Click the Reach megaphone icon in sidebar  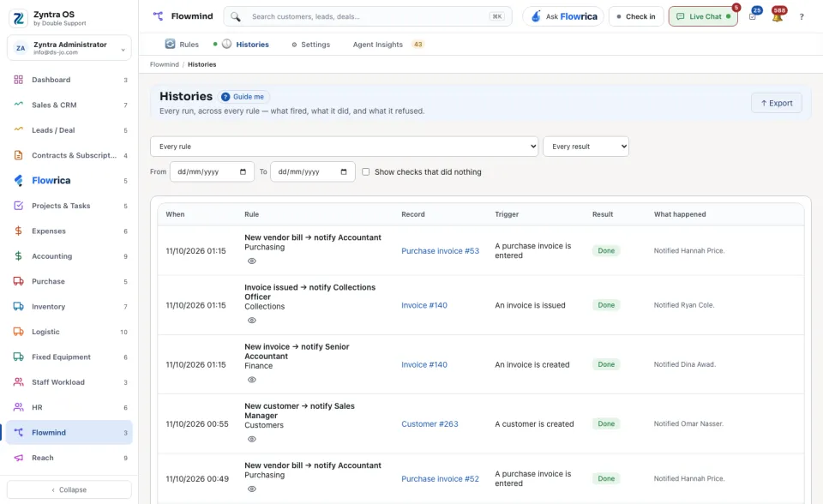pos(18,458)
